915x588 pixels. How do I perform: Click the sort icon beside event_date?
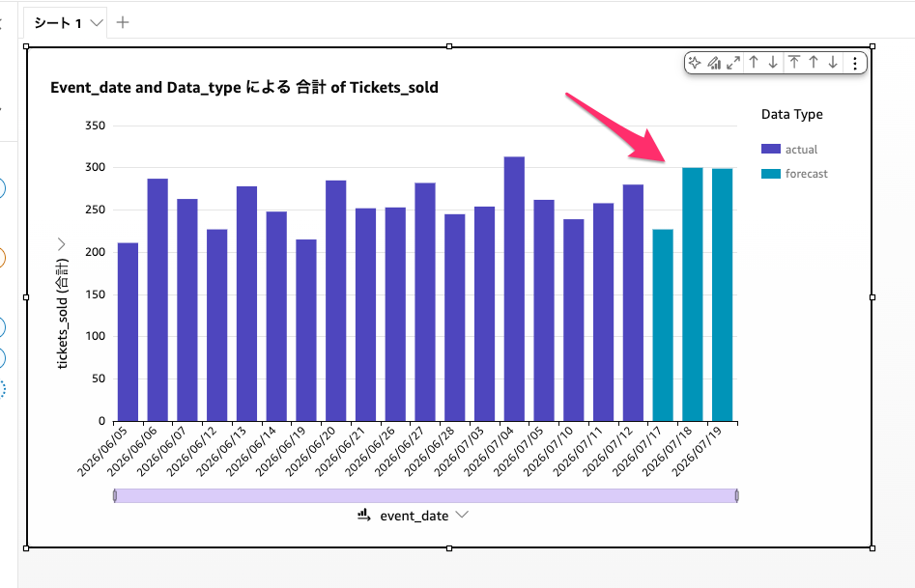pyautogui.click(x=364, y=515)
